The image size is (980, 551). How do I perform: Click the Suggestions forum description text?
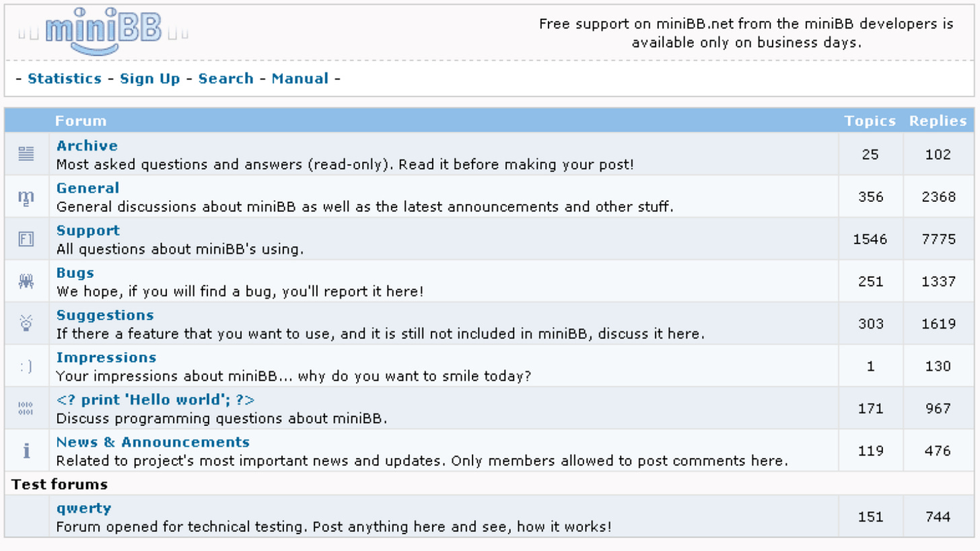tap(380, 334)
